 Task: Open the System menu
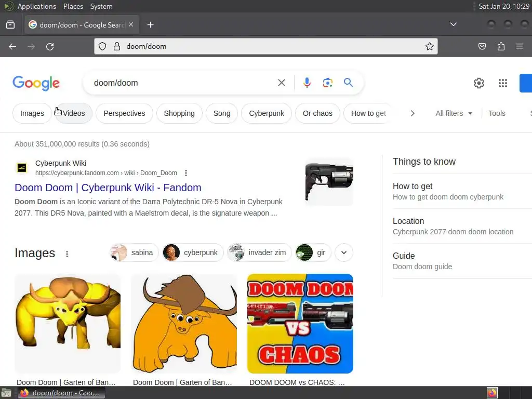tap(101, 6)
